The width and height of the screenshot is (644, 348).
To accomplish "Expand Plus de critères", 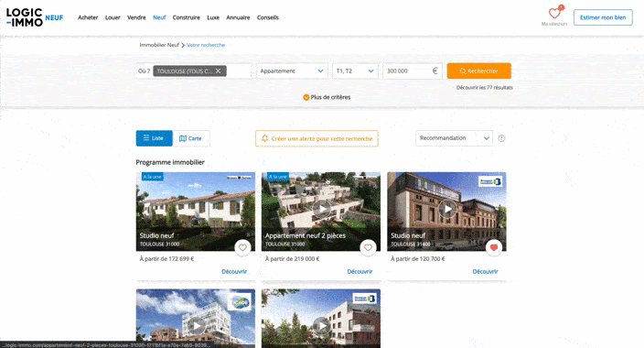I will pos(327,97).
